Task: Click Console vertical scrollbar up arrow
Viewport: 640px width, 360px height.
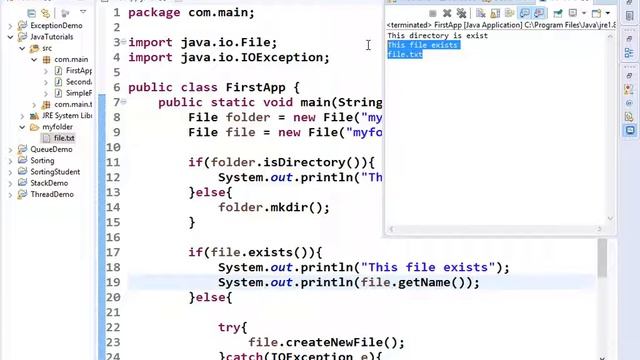Action: click(610, 36)
